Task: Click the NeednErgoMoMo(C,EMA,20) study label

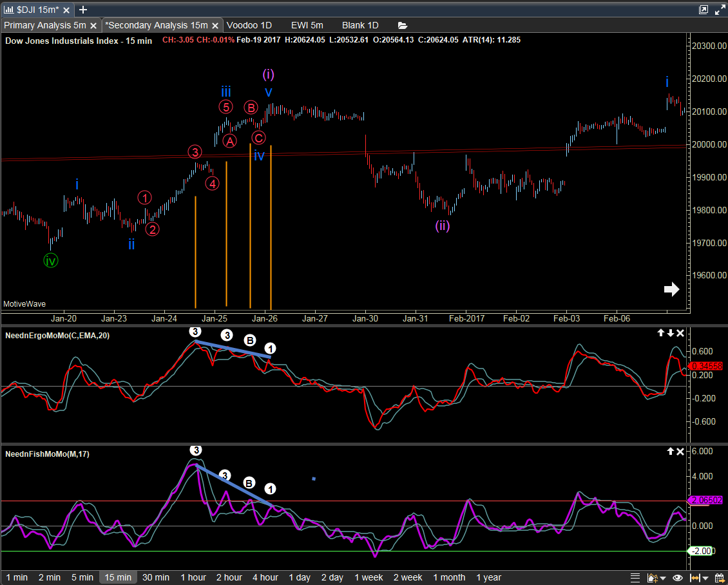Action: coord(57,336)
